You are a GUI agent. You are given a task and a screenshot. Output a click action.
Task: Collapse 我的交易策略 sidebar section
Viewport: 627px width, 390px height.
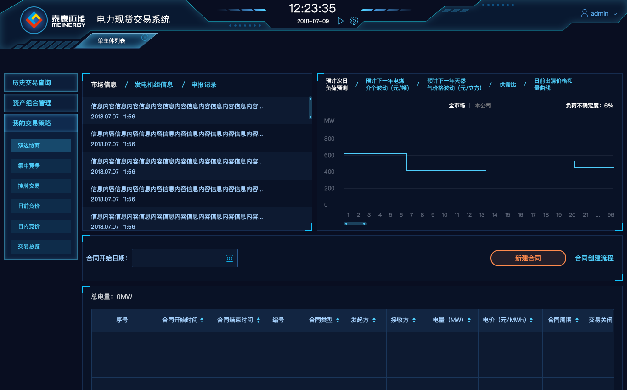[41, 123]
